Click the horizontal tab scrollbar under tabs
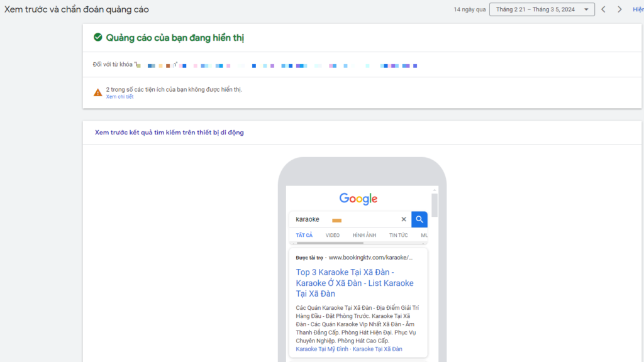 click(330, 243)
